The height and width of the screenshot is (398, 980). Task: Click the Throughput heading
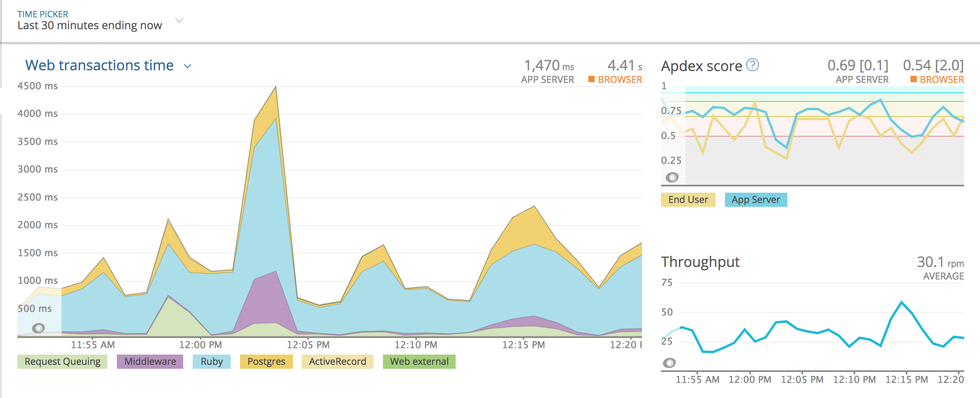click(700, 262)
